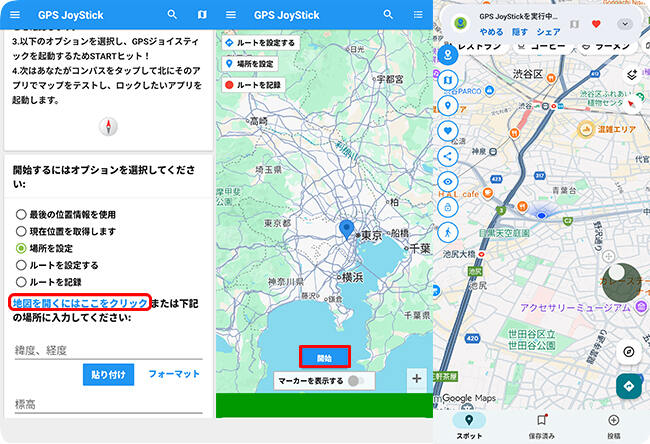Tap map icon in the notification bar
650x444 pixels.
tap(574, 24)
